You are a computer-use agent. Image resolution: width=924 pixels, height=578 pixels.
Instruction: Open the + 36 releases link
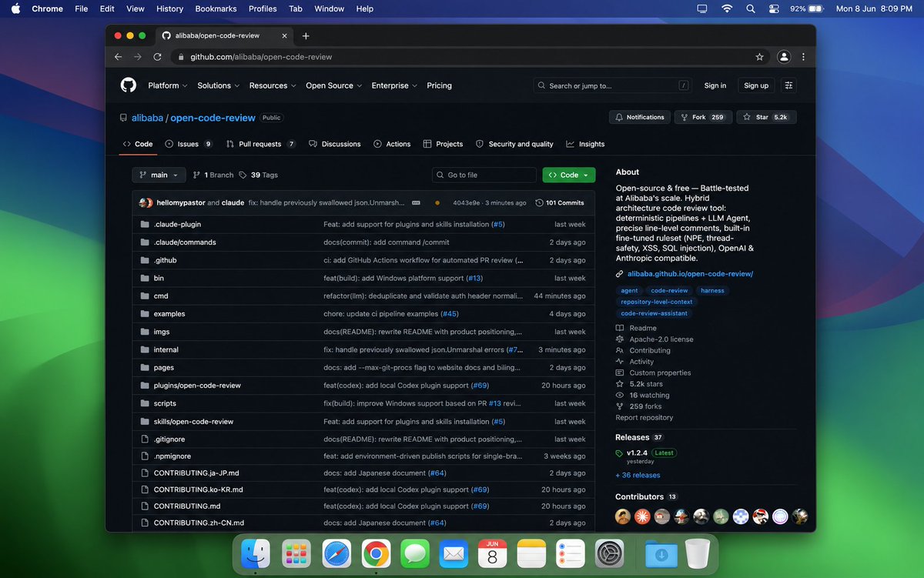pyautogui.click(x=638, y=476)
